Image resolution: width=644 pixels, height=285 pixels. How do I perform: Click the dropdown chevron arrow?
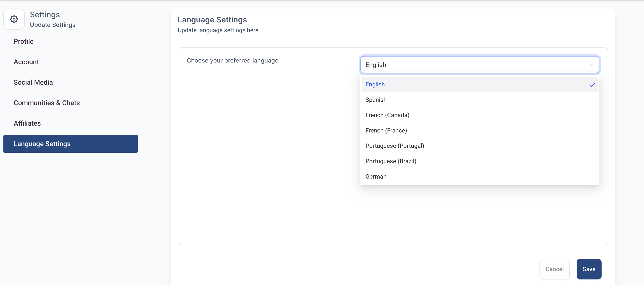click(x=592, y=65)
